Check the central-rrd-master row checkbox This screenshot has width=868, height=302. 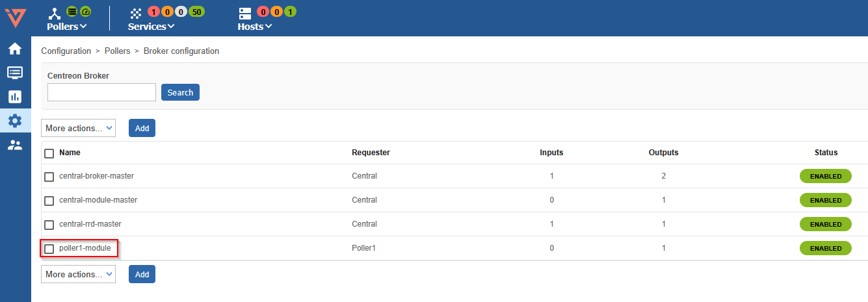pyautogui.click(x=49, y=225)
